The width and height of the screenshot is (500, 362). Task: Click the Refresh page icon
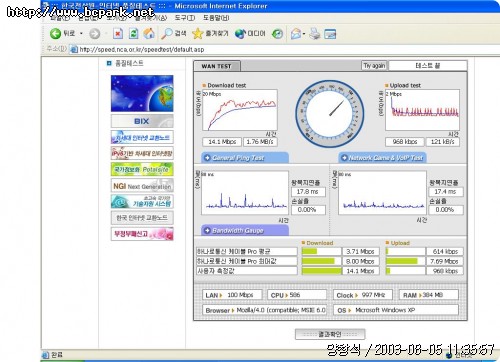pos(133,33)
